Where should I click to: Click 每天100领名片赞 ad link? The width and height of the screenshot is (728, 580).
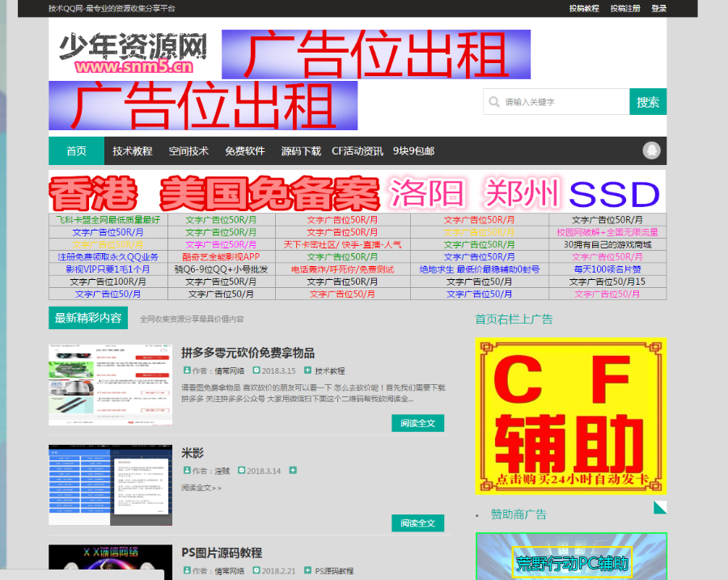(607, 269)
